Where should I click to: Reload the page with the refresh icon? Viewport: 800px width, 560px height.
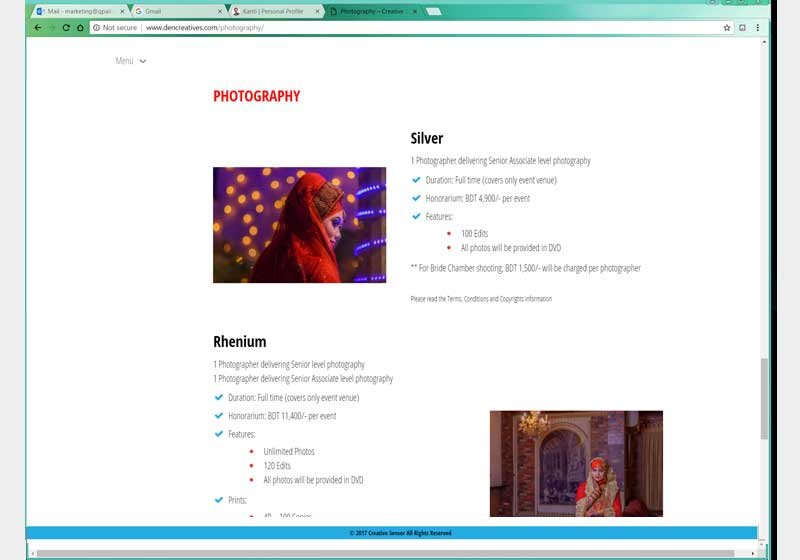[66, 28]
